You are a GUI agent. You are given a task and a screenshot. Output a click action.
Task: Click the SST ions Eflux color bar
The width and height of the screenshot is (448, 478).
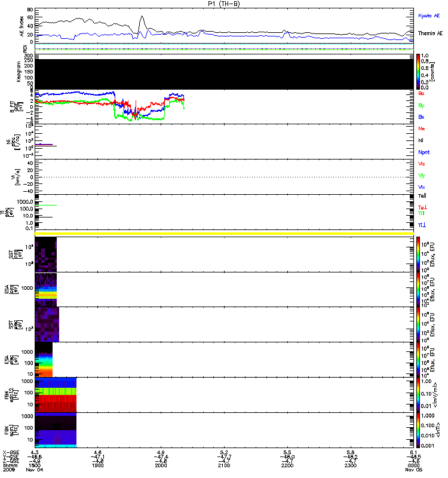click(x=418, y=255)
